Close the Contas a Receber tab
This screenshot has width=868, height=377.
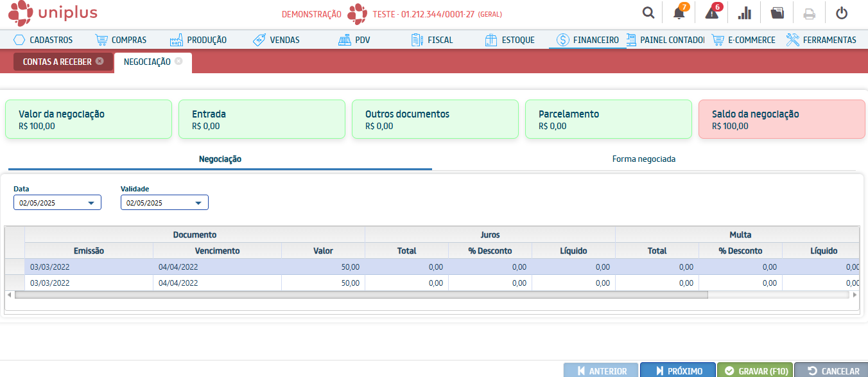[x=100, y=62]
